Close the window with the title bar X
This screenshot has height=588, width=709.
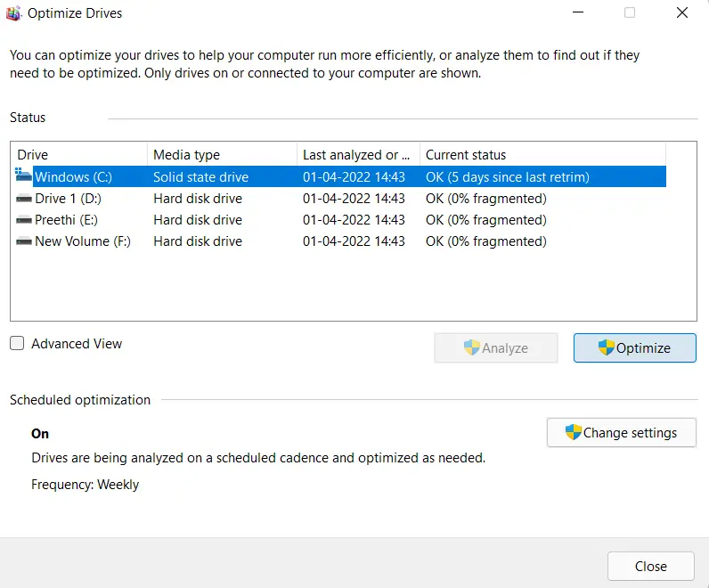click(x=682, y=12)
